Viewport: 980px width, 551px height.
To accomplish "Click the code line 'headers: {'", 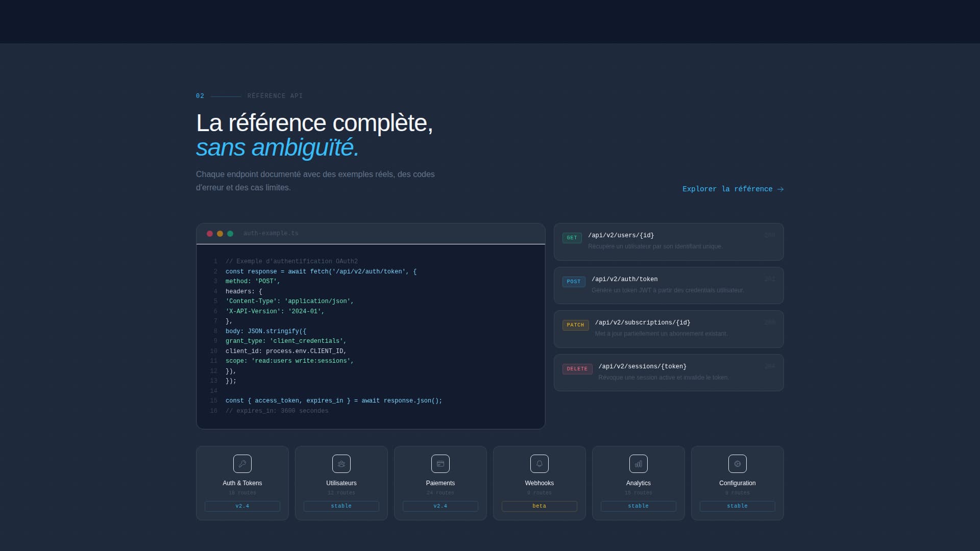I will click(244, 291).
